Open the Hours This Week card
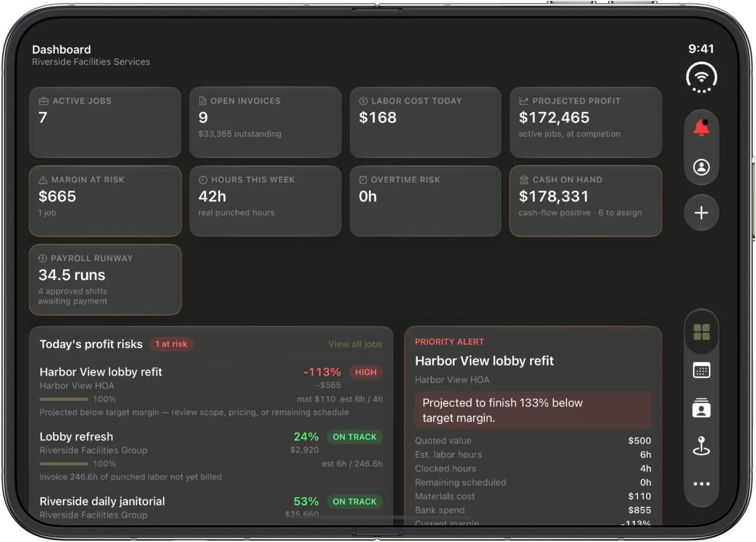The image size is (756, 542). (265, 201)
